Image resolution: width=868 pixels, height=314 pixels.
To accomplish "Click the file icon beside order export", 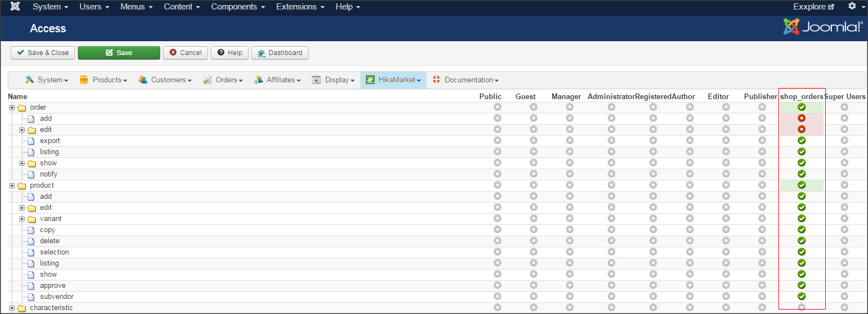I will (31, 141).
